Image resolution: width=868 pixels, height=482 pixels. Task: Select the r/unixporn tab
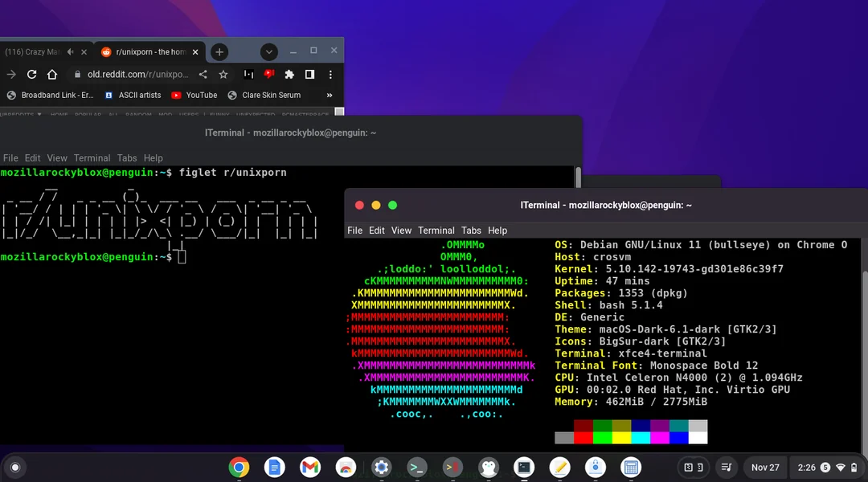(150, 51)
